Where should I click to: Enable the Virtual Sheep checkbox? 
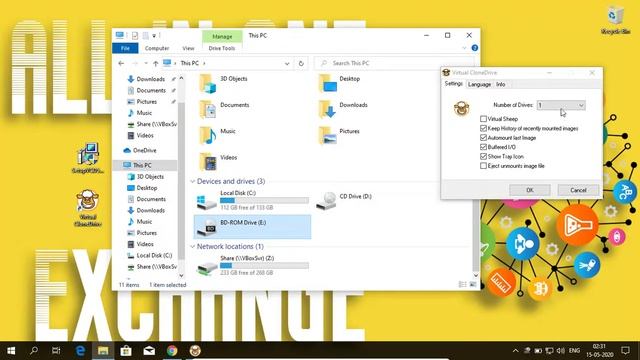tap(483, 119)
